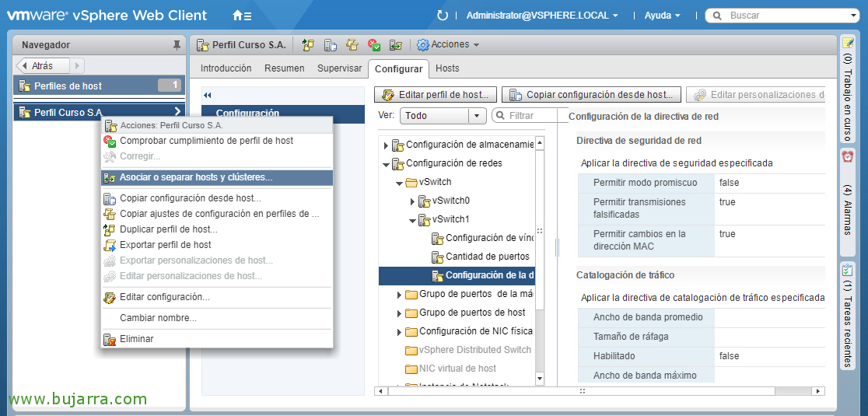Pin the Navegador panel
The image size is (868, 416).
click(177, 45)
